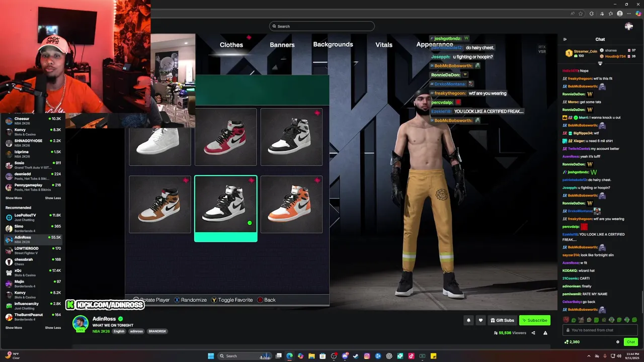Select the brown and white sneaker thumbnail
Screen dimensions: 644x362
[x=160, y=204]
